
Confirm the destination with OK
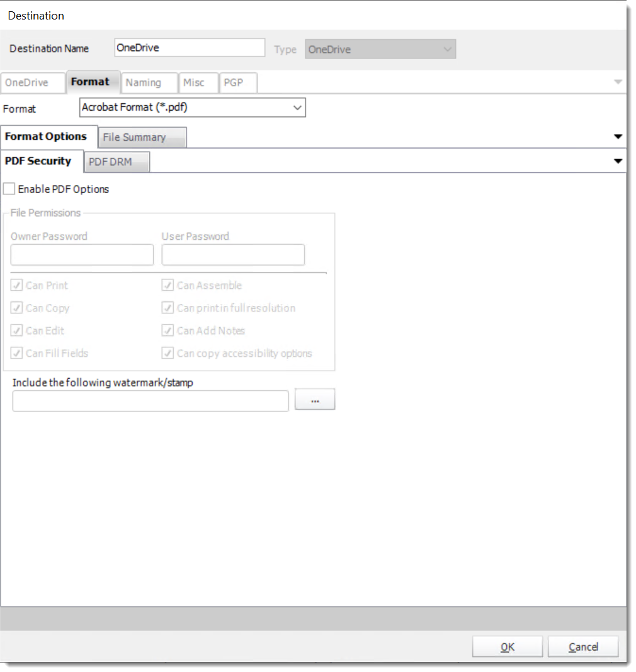click(507, 646)
